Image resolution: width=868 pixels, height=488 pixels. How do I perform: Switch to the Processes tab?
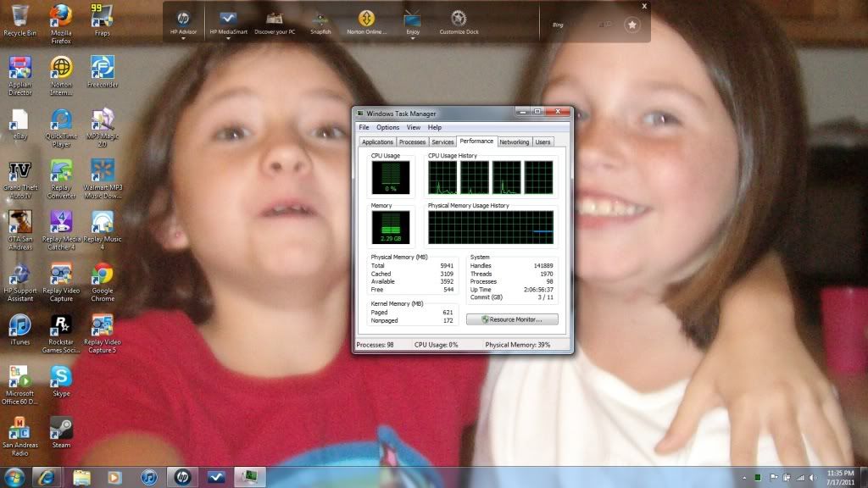coord(412,142)
